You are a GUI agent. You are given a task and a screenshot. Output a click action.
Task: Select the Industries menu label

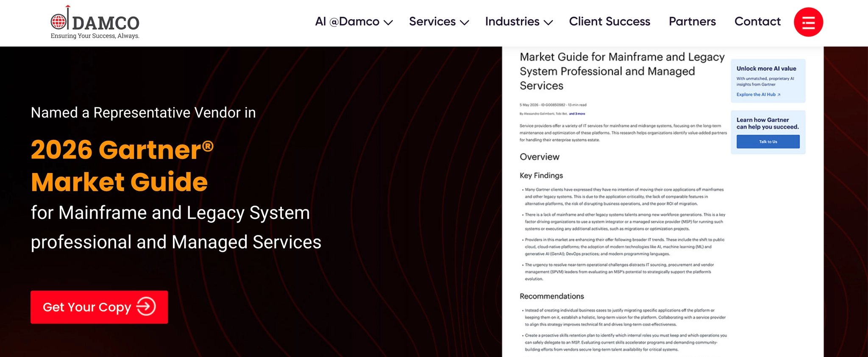coord(512,22)
